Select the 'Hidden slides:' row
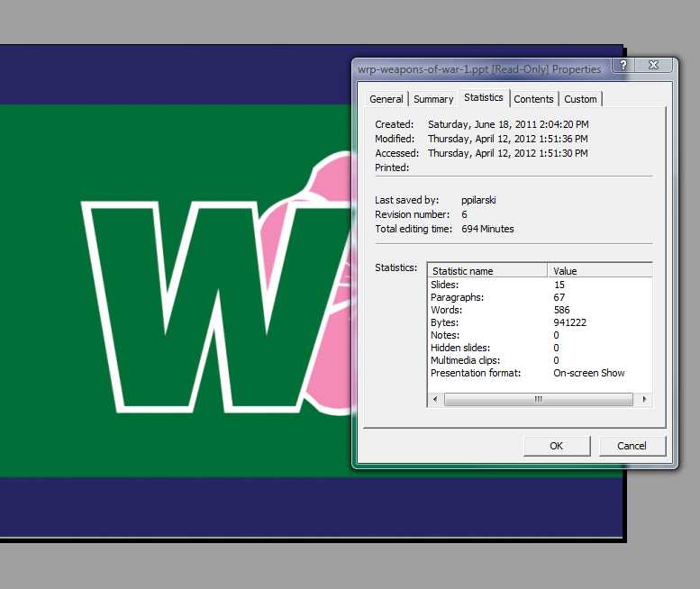 click(x=541, y=348)
